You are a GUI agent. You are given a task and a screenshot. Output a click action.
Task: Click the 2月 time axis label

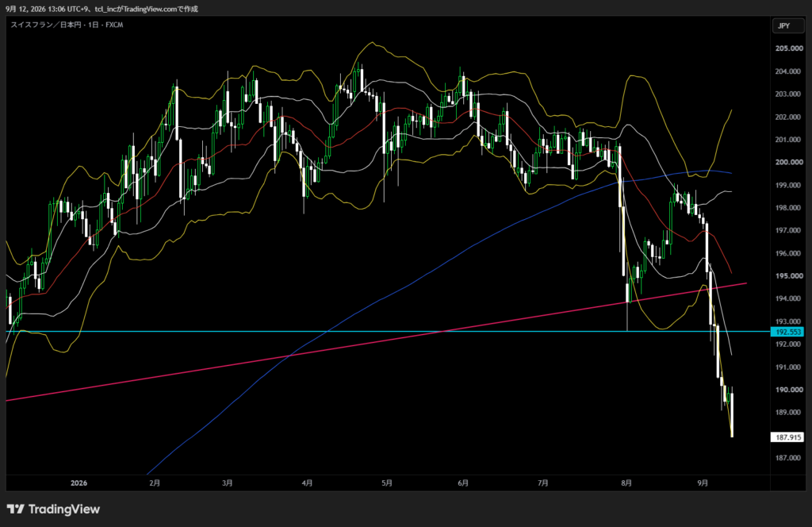pyautogui.click(x=155, y=483)
